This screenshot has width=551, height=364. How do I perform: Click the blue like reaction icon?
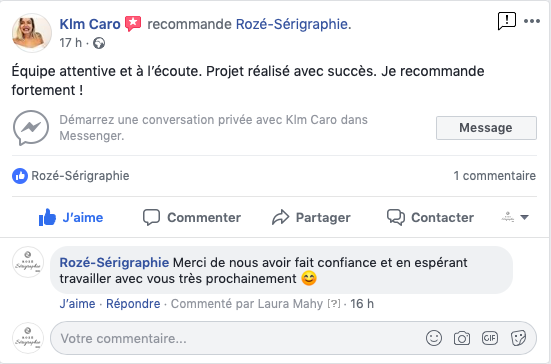click(x=20, y=176)
